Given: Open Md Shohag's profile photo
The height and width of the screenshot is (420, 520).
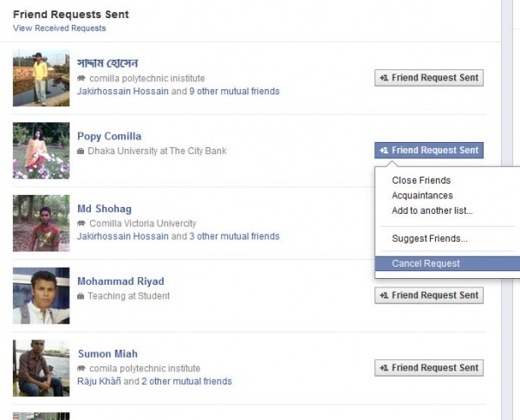Looking at the screenshot, I should coord(41,223).
